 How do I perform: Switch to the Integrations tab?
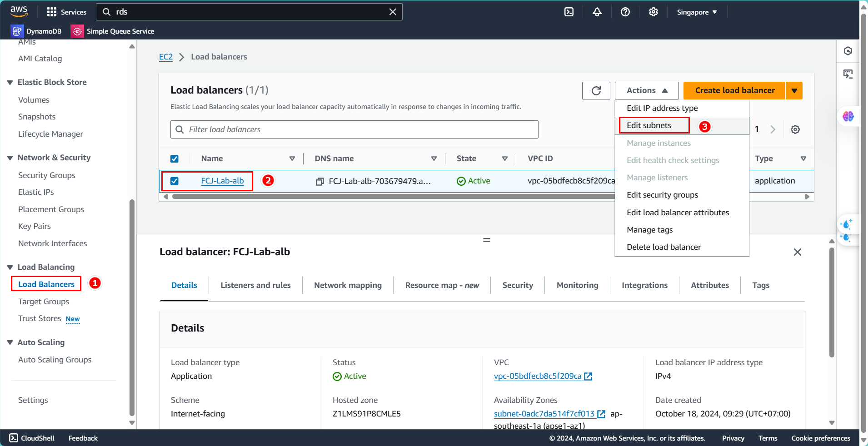point(644,285)
